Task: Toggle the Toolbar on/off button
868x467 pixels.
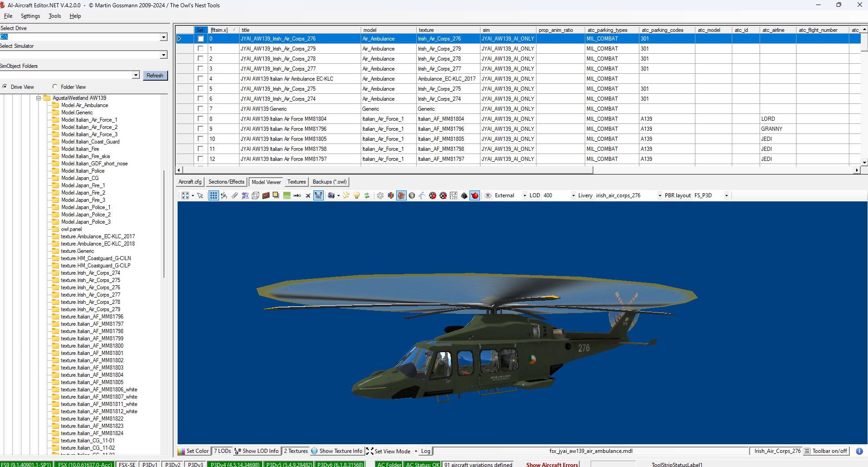Action: pyautogui.click(x=826, y=451)
